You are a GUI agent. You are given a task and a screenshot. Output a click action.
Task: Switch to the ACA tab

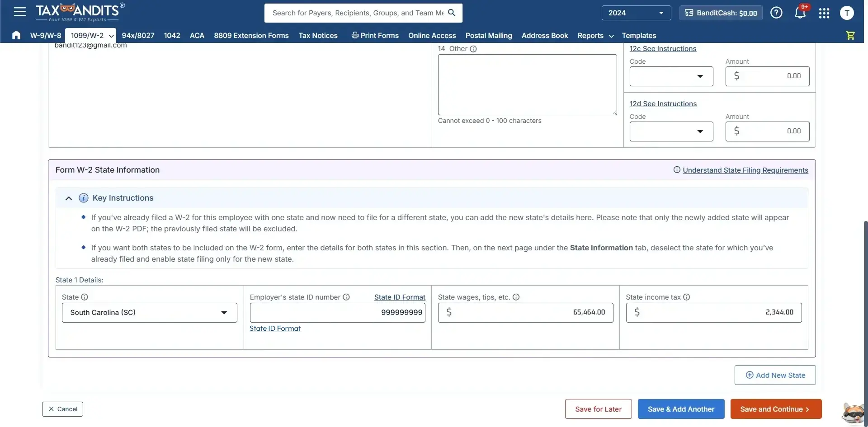(197, 36)
